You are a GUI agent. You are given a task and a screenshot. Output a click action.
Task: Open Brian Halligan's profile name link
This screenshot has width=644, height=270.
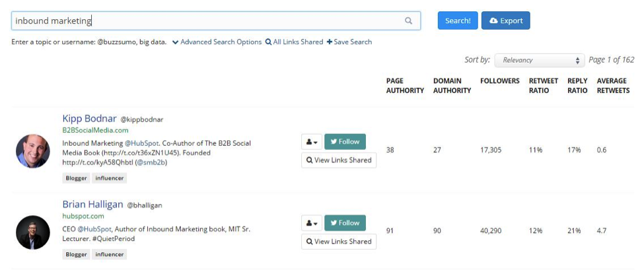(93, 204)
